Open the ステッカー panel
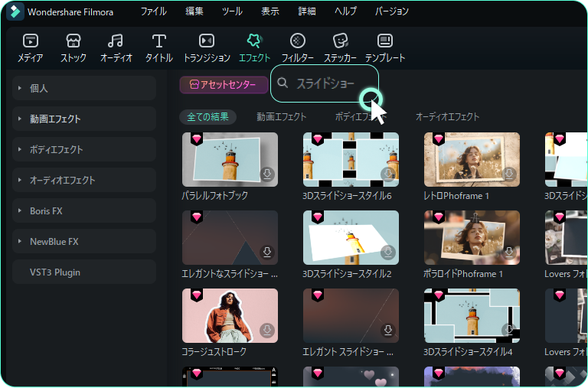This screenshot has height=388, width=588. click(x=340, y=48)
